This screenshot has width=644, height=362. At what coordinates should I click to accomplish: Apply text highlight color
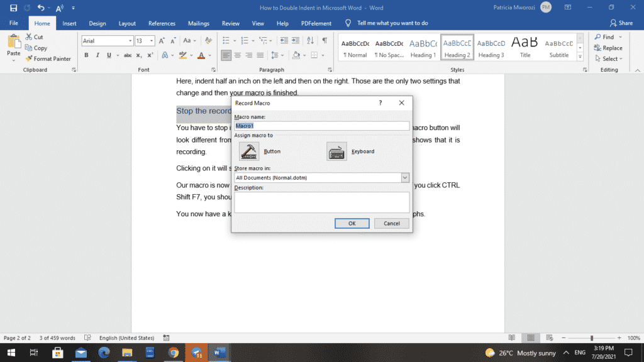pos(183,55)
